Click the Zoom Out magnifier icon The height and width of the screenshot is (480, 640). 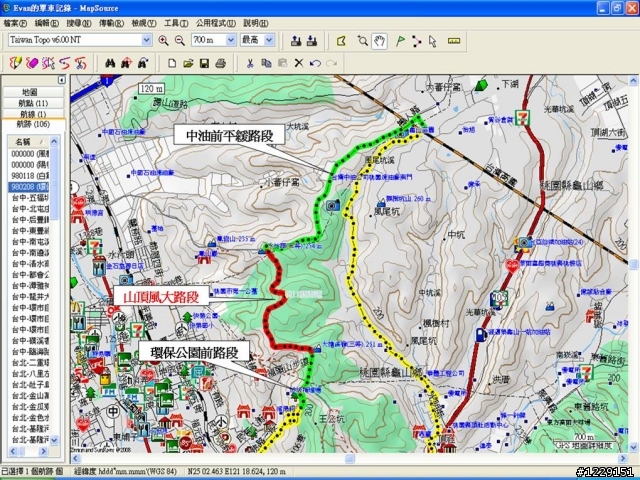(x=180, y=40)
